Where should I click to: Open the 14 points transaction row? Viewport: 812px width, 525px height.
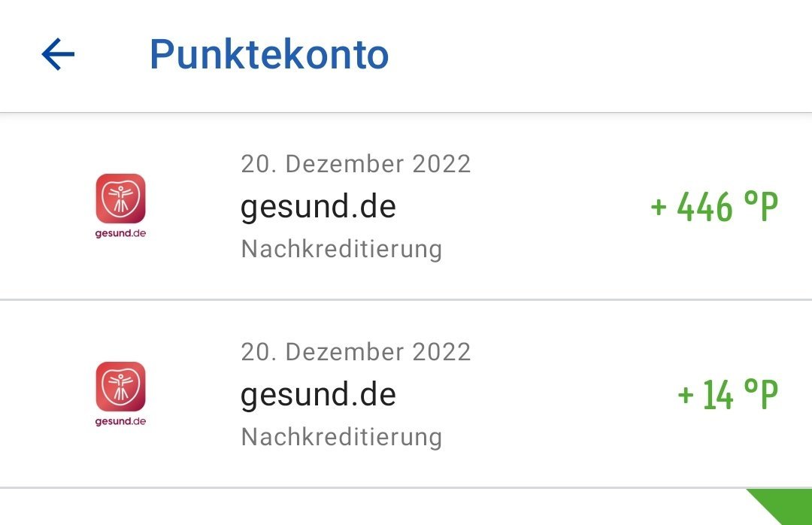(406, 394)
